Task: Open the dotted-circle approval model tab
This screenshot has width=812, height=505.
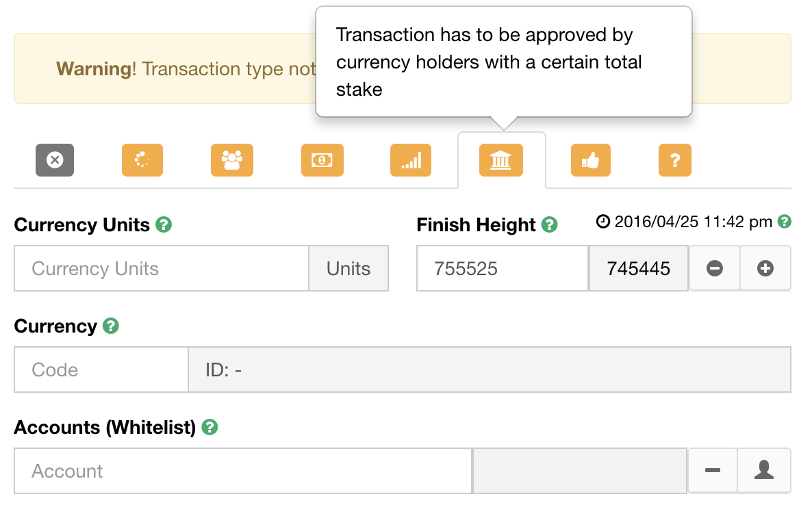Action: tap(142, 160)
